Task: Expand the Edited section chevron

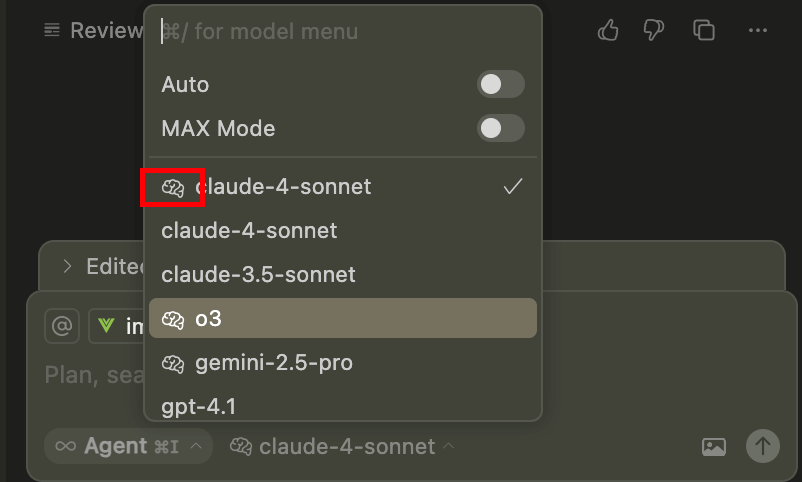Action: tap(67, 266)
